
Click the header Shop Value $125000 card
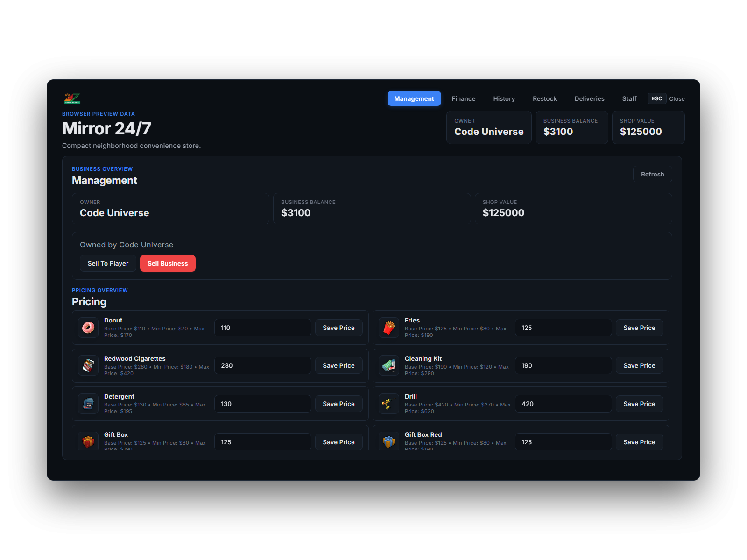(x=648, y=127)
